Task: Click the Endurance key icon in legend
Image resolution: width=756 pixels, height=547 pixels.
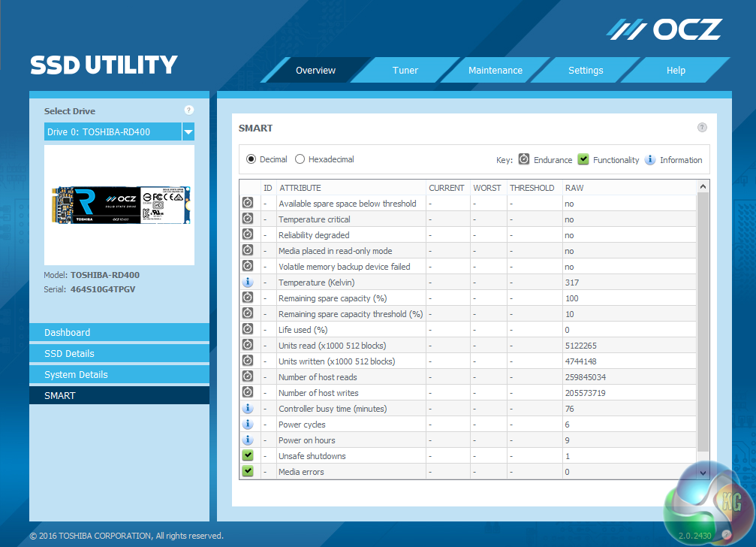Action: pos(523,159)
